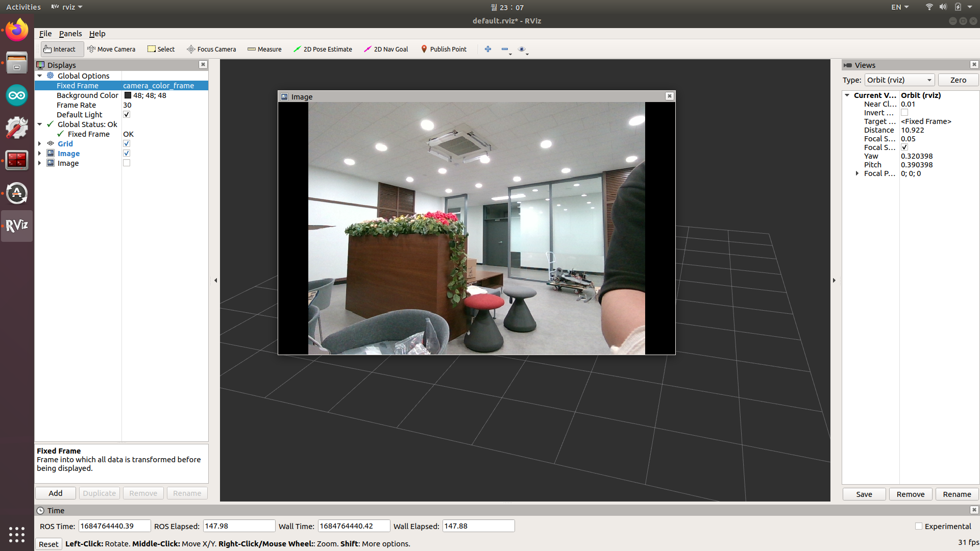Select the Move Camera tool
Viewport: 980px width, 551px height.
point(111,49)
